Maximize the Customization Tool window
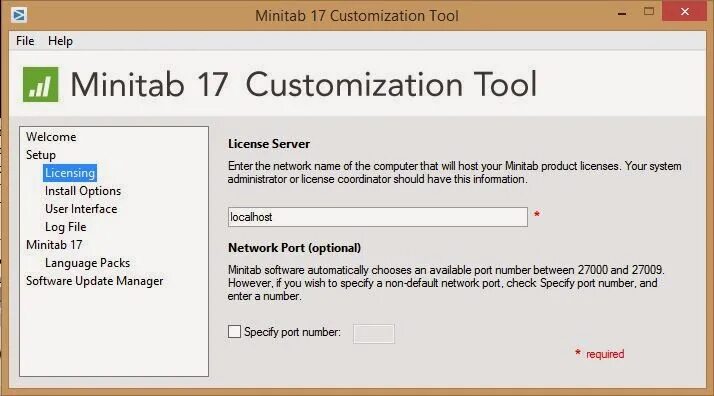The height and width of the screenshot is (396, 714). tap(649, 12)
